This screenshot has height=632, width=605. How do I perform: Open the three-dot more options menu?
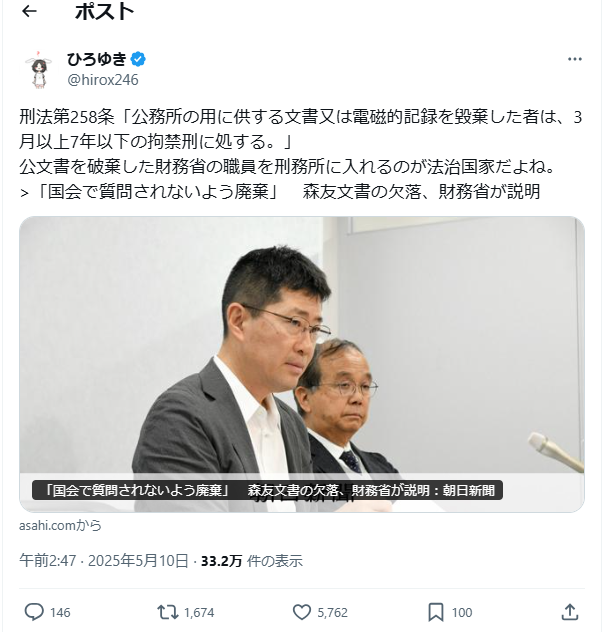pyautogui.click(x=574, y=59)
